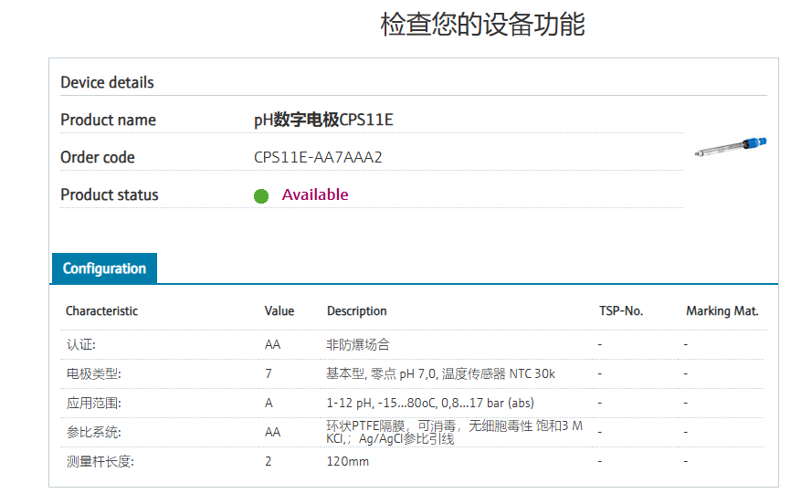Image resolution: width=812 pixels, height=504 pixels.
Task: Click the 120mm description value
Action: click(348, 461)
